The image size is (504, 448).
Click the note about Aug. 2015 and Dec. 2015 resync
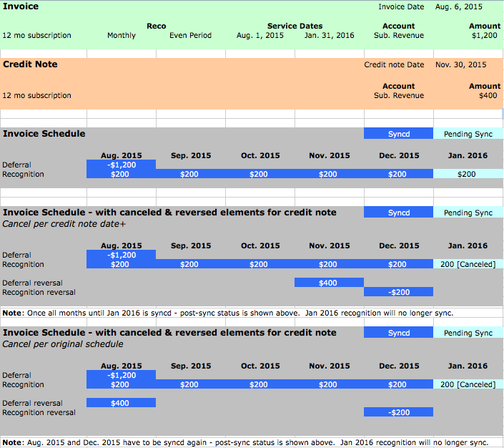(245, 442)
